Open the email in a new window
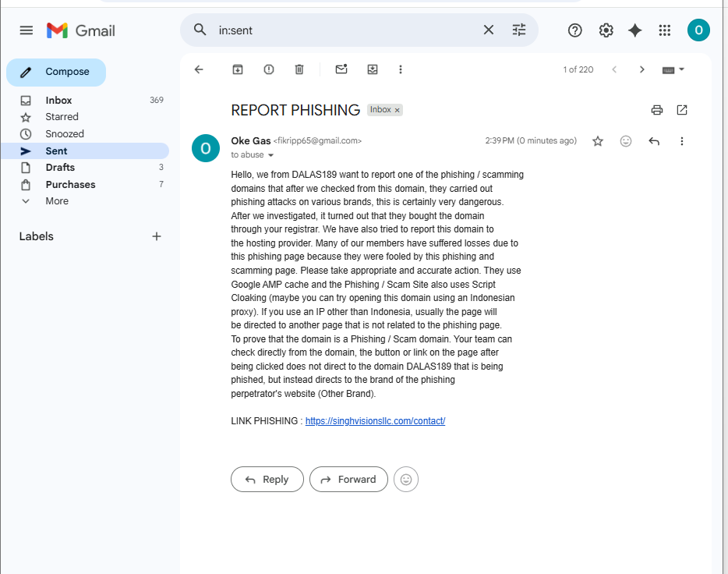Screen dimensions: 728x574 pos(682,110)
